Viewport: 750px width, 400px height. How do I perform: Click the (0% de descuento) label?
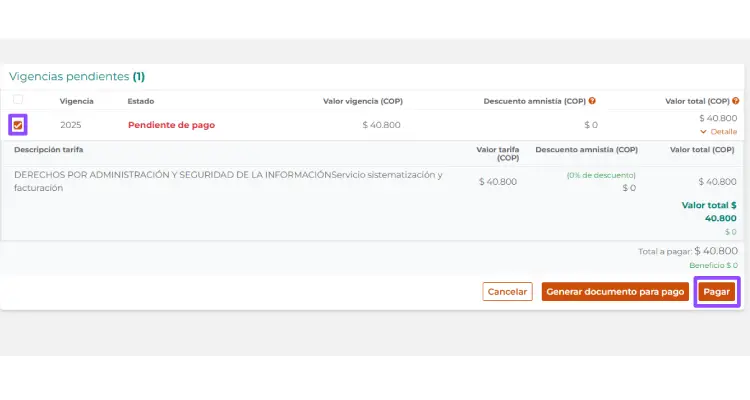[x=601, y=175]
